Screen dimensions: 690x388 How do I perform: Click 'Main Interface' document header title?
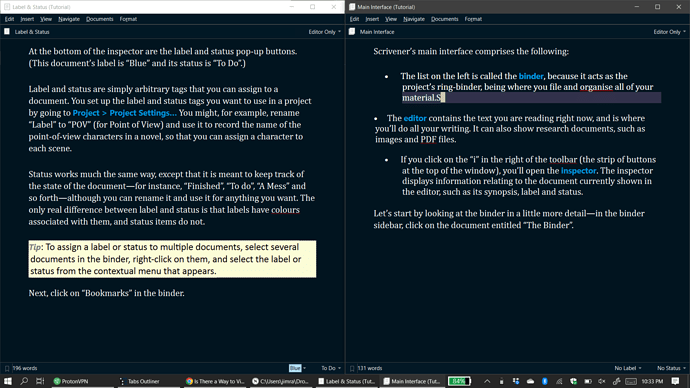point(377,32)
